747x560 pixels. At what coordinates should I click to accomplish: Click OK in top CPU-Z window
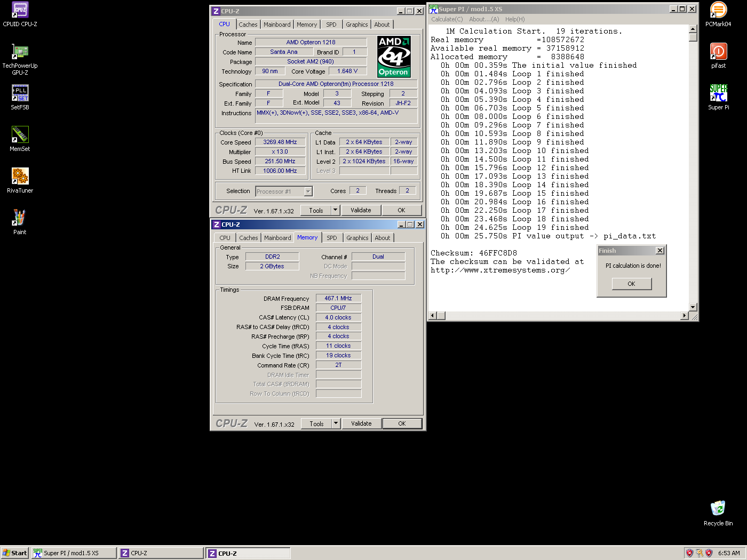pos(401,210)
